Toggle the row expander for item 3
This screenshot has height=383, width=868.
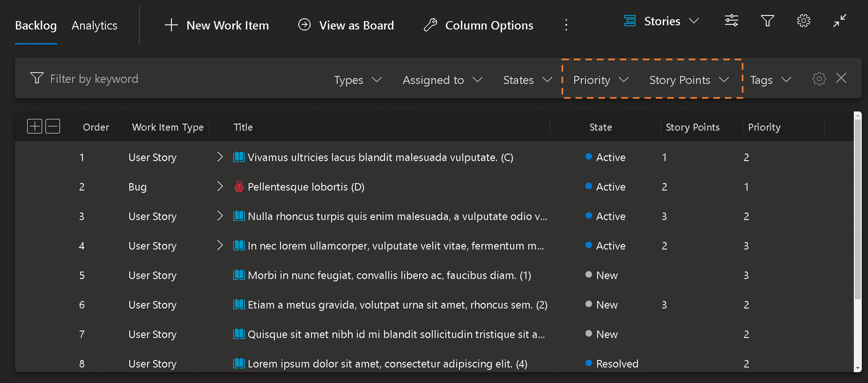[x=219, y=216]
